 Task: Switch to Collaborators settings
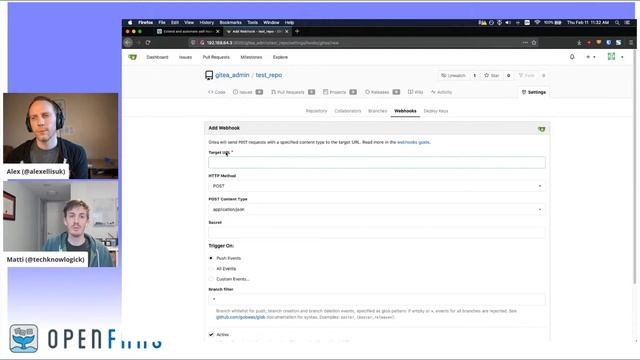click(x=347, y=111)
